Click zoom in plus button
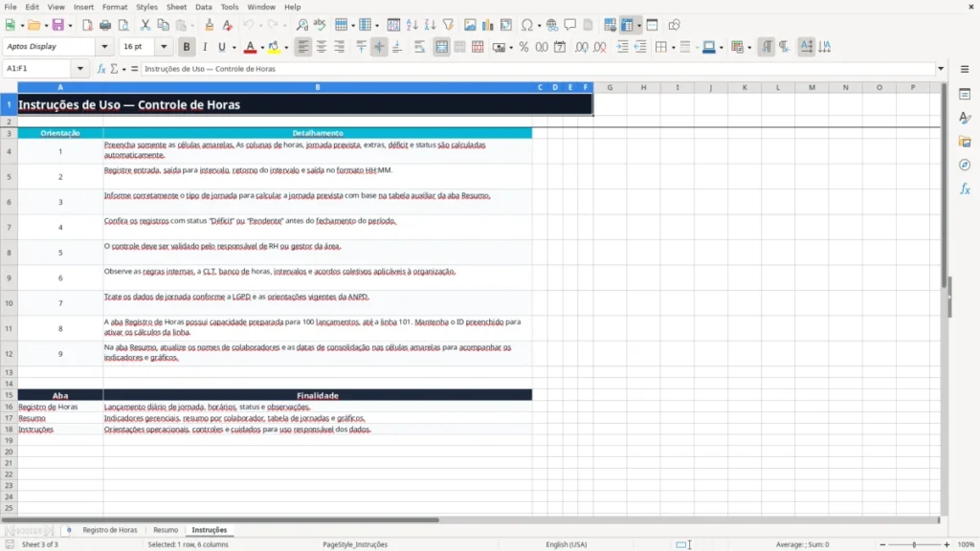980x551 pixels. click(947, 544)
